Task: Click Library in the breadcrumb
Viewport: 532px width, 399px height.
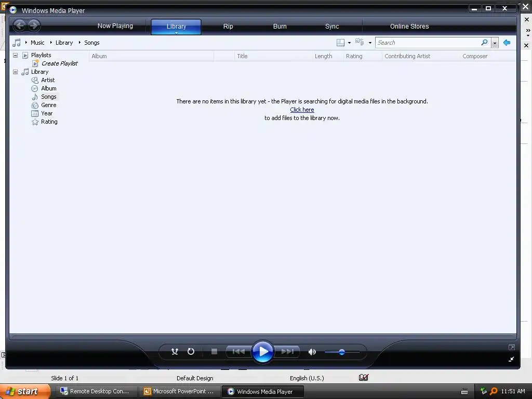Action: point(64,43)
